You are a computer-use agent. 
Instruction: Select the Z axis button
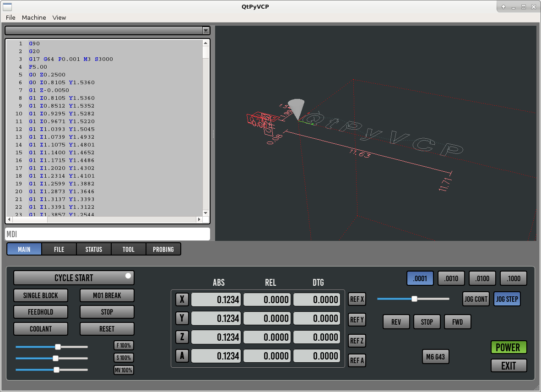tap(182, 337)
